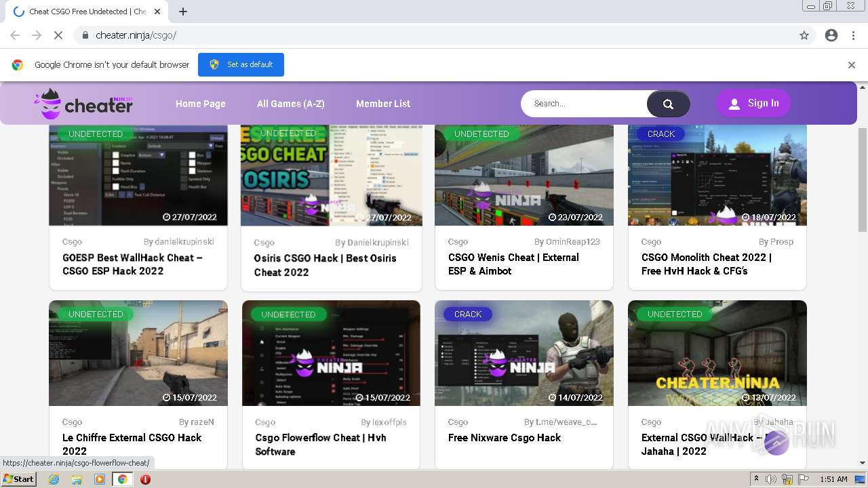Click CRACK badge on Nixware card
This screenshot has width=868, height=488.
468,314
